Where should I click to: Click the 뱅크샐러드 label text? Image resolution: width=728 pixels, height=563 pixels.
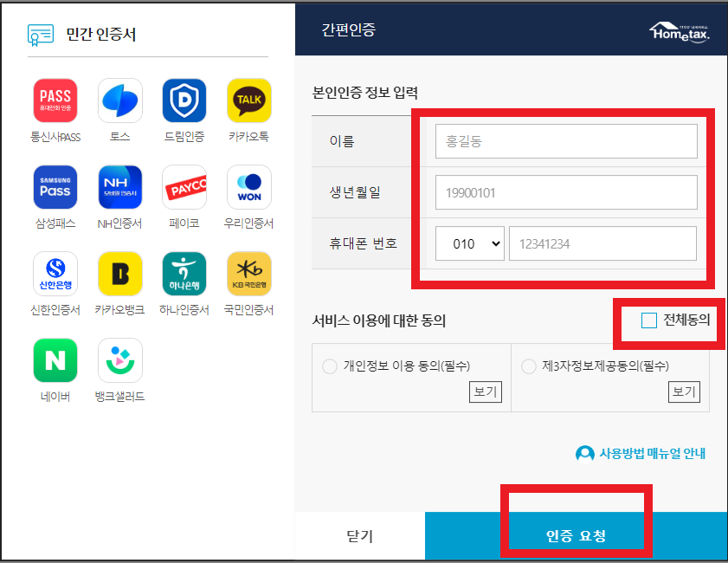(119, 397)
